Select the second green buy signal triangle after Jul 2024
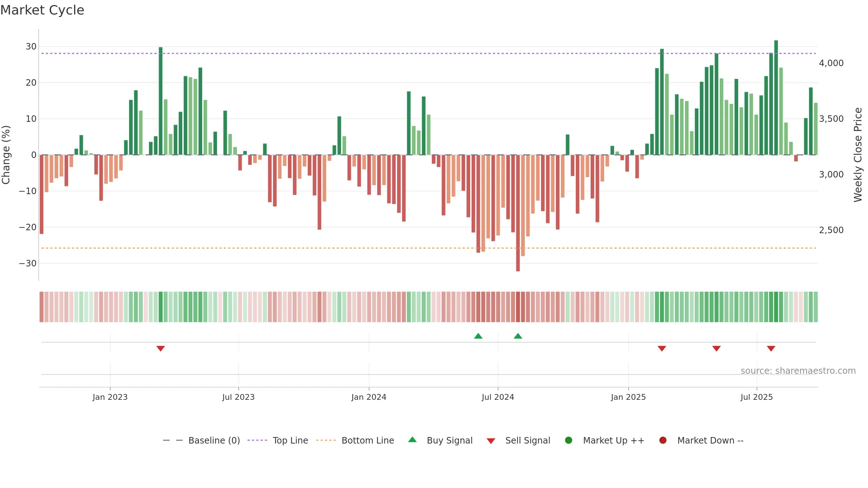This screenshot has height=488, width=868. (x=518, y=336)
